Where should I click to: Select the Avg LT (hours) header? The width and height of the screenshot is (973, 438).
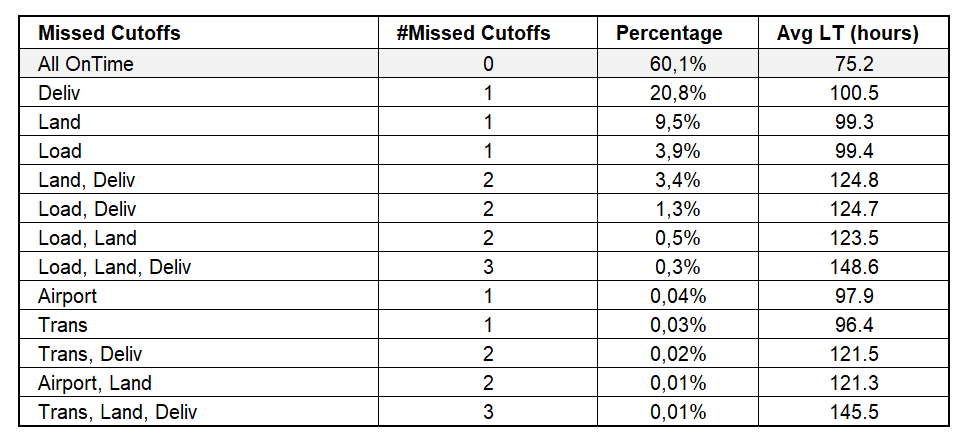[847, 33]
